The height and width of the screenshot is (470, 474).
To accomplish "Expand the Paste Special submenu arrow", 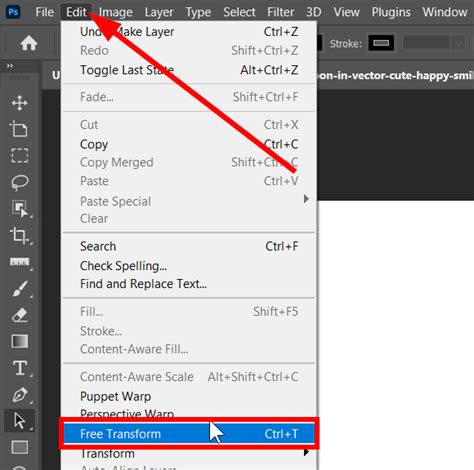I will pos(306,199).
